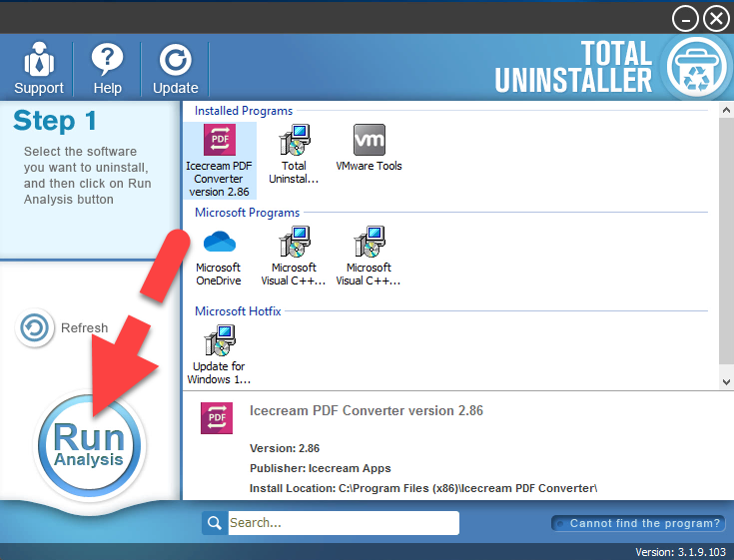Click the Search text field
The image size is (734, 560).
pos(344,523)
